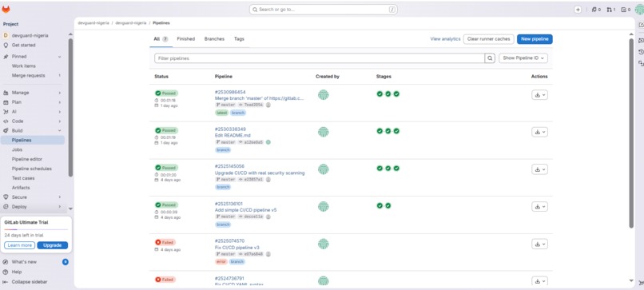
Task: Click the edit note icon in right rail
Action: 641,25
